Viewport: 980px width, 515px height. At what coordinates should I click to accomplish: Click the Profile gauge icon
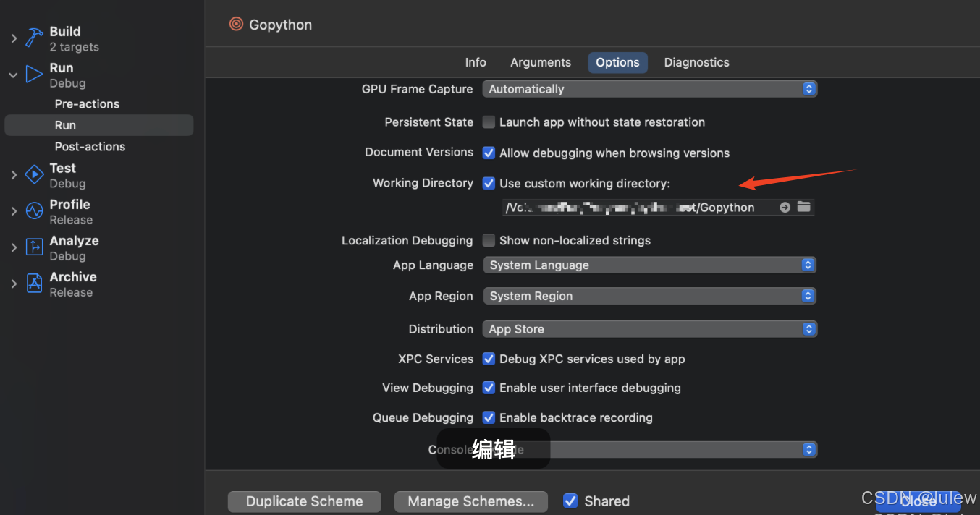[x=33, y=210]
